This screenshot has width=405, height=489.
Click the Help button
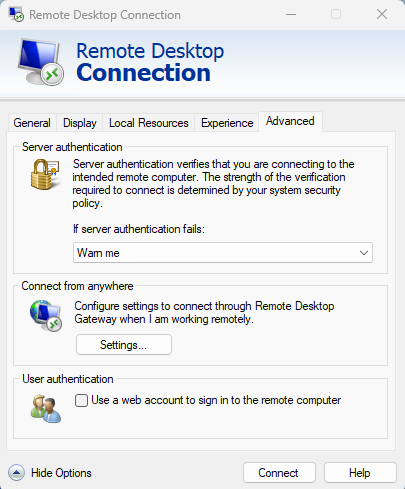(360, 473)
